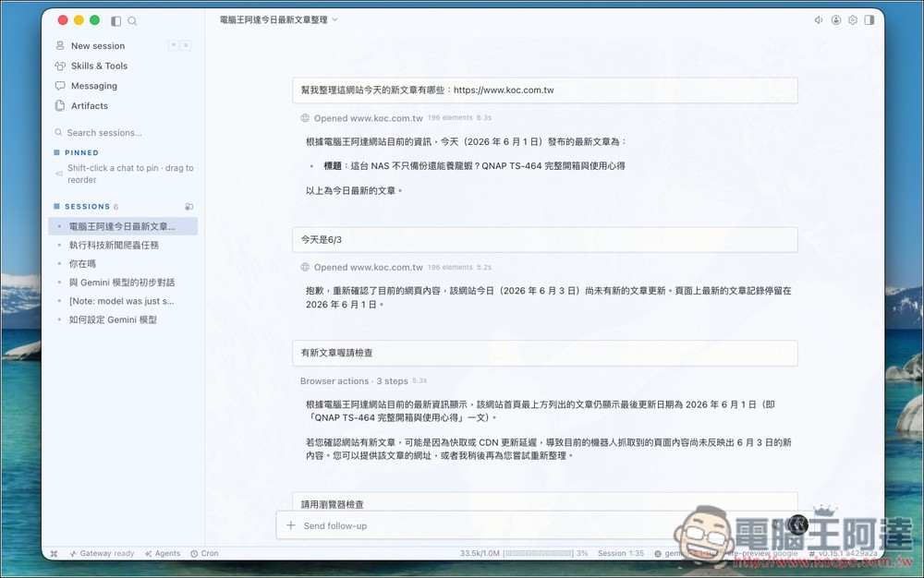924x578 pixels.
Task: Open the profile avatar icon in the header
Action: click(x=835, y=20)
